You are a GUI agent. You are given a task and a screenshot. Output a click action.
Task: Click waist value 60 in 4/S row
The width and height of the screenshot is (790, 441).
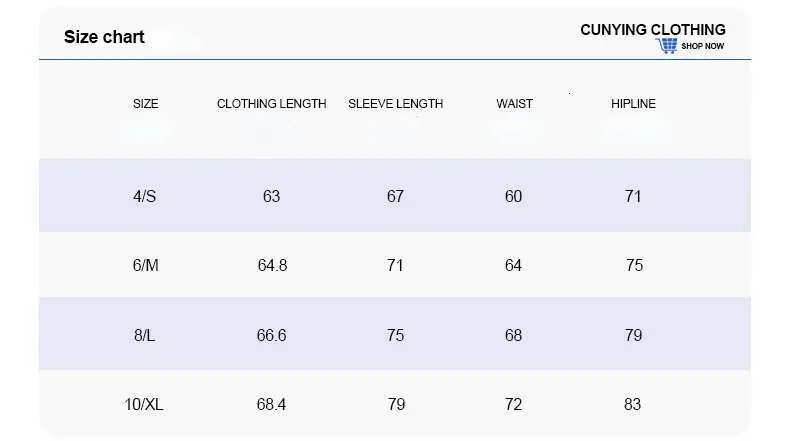(513, 196)
